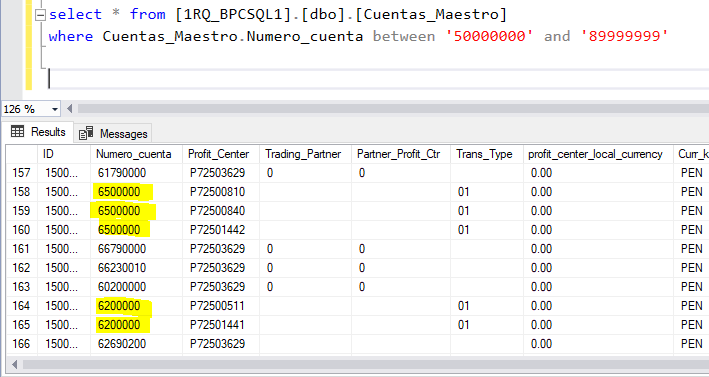The width and height of the screenshot is (709, 377).
Task: Select the Results tab
Action: click(38, 132)
